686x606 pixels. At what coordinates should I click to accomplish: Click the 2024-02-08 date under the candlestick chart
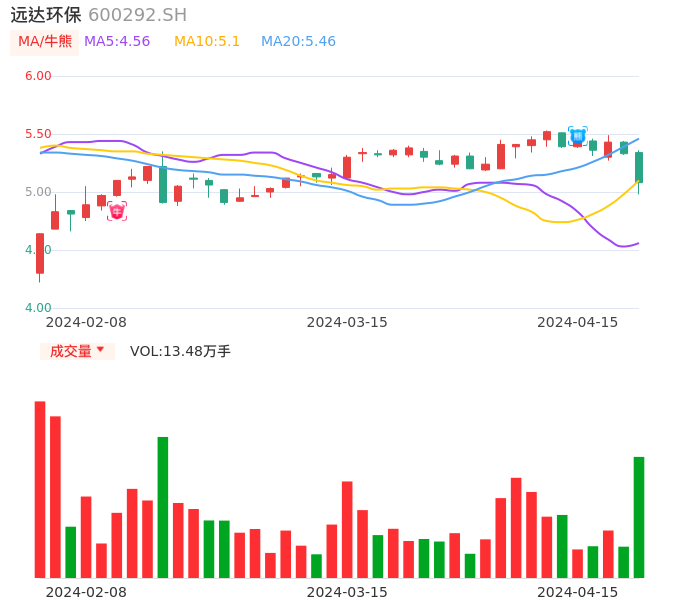pyautogui.click(x=86, y=323)
